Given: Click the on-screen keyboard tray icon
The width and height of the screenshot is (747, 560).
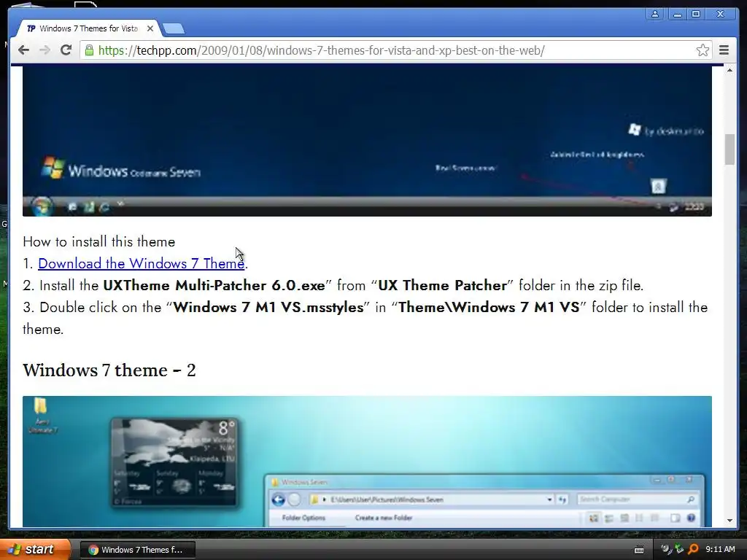Looking at the screenshot, I should (639, 550).
